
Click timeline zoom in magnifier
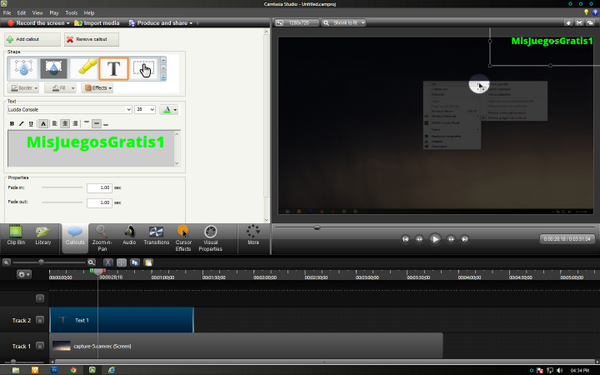pyautogui.click(x=91, y=262)
